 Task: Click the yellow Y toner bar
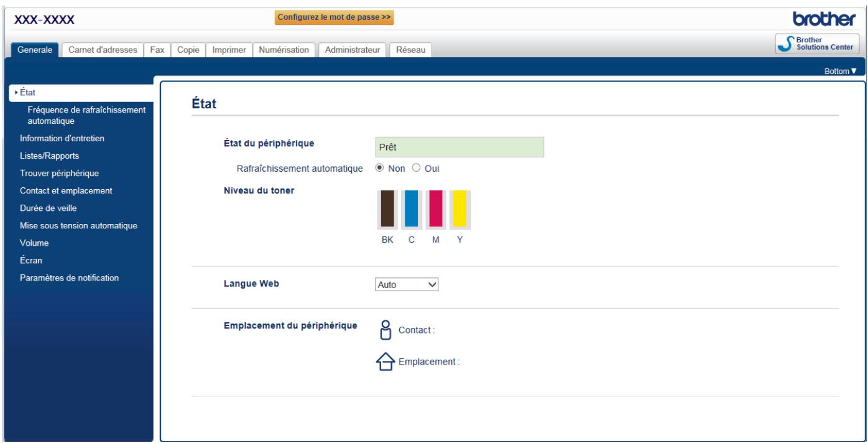tap(459, 210)
